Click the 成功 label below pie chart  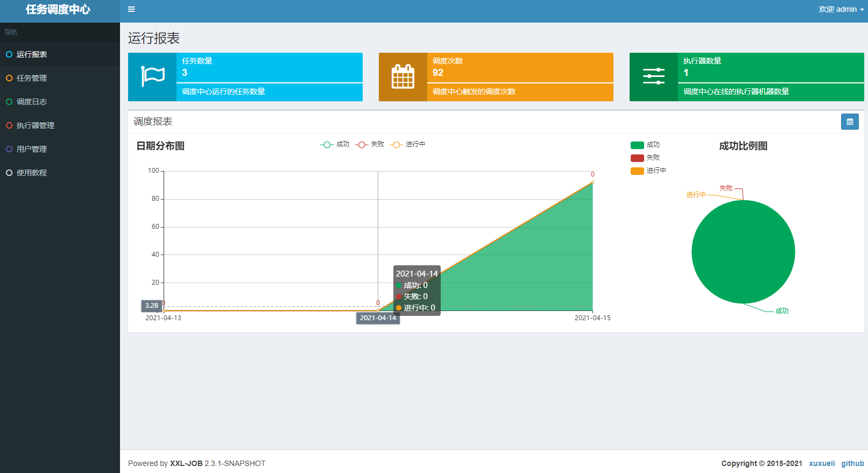point(782,311)
